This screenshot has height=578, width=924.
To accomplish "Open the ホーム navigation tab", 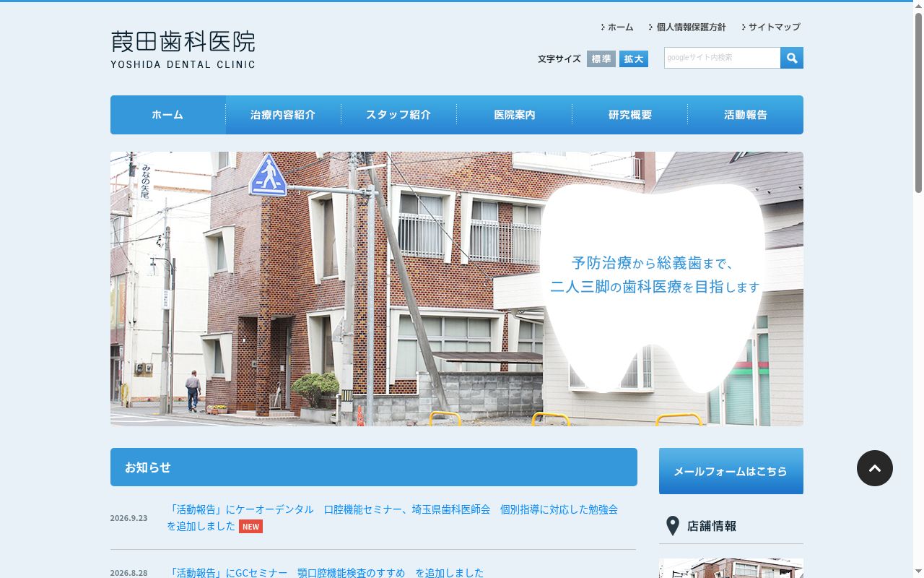I will pos(167,115).
